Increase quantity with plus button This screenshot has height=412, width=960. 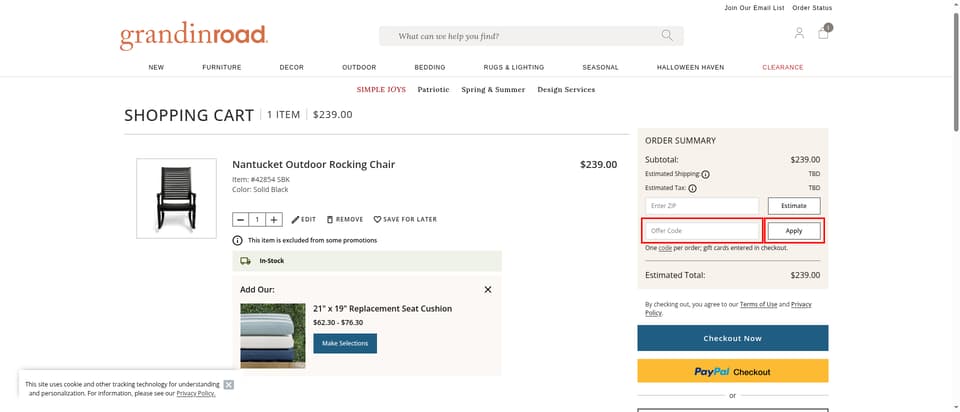pyautogui.click(x=275, y=219)
